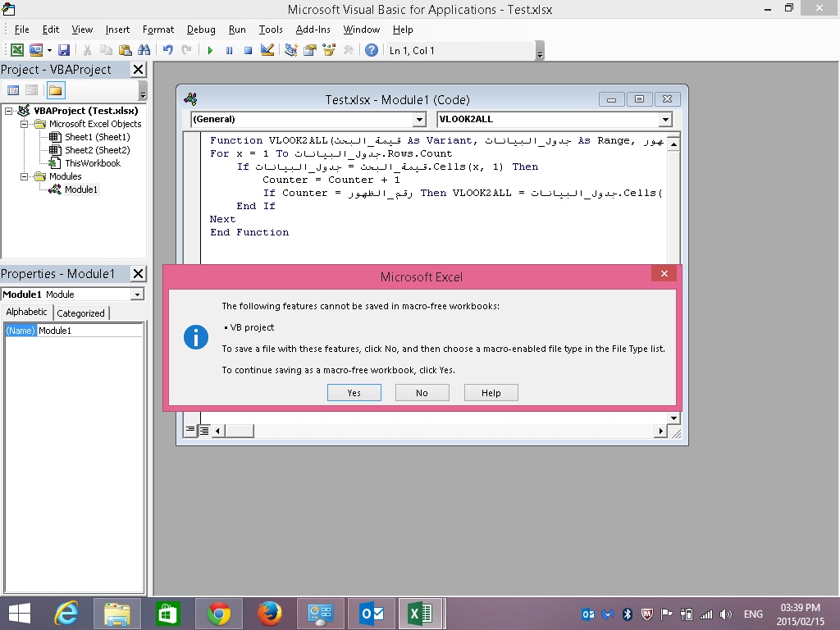The image size is (840, 630).
Task: Open the Add-Ins menu
Action: point(313,30)
